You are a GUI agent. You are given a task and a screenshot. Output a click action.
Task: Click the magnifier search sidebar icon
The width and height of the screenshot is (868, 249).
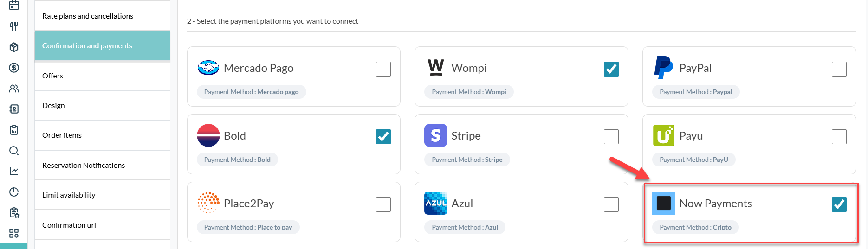pos(14,151)
